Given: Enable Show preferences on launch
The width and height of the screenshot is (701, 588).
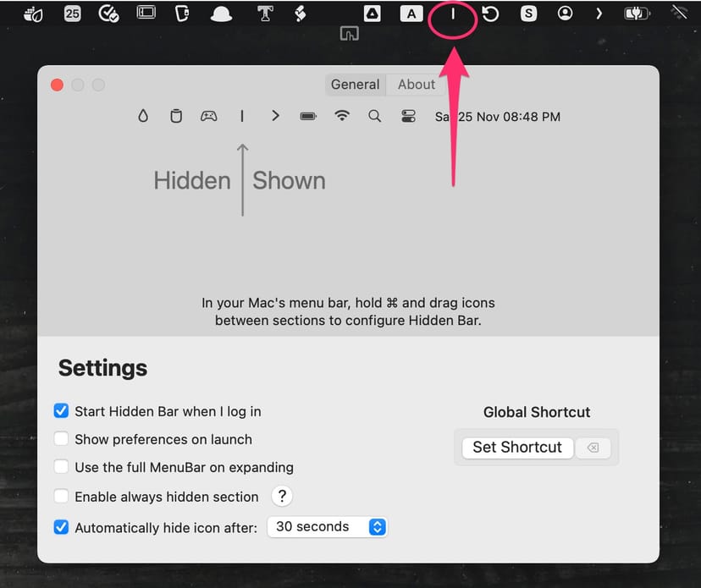Looking at the screenshot, I should pos(61,439).
